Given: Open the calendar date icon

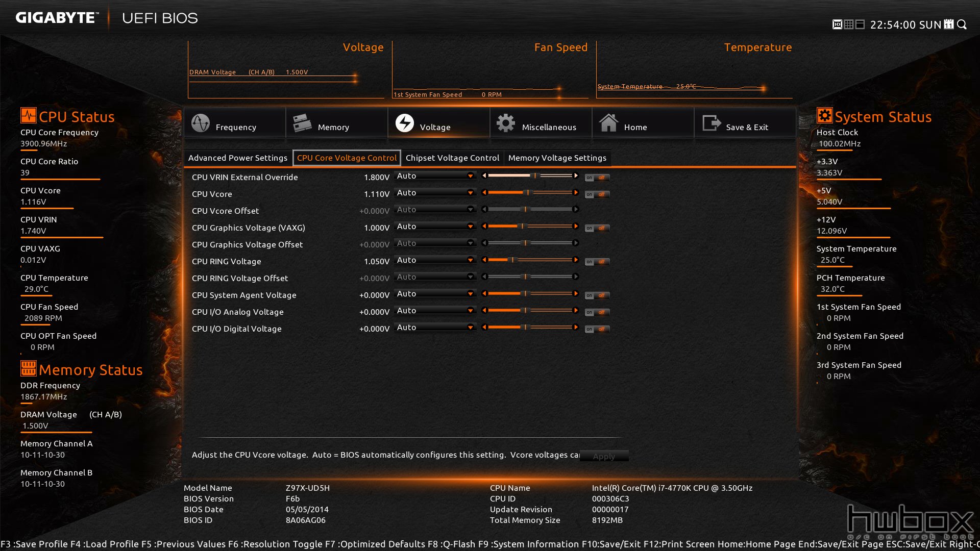Looking at the screenshot, I should 949,24.
